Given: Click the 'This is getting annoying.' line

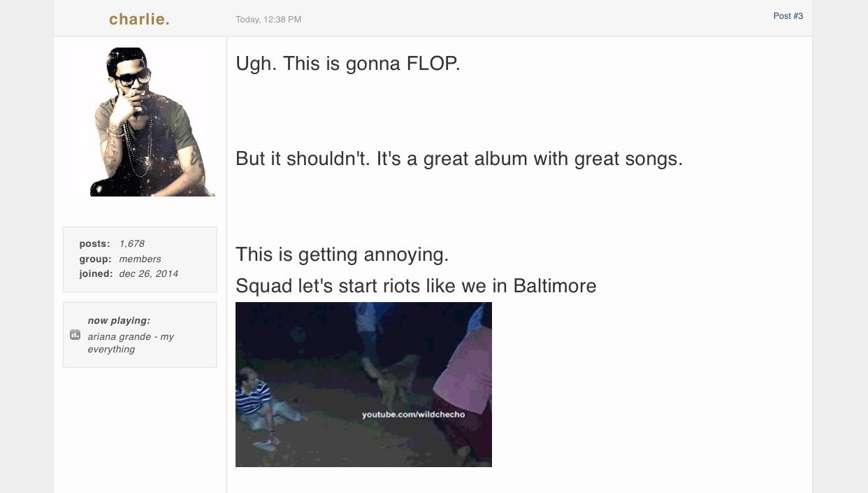Looking at the screenshot, I should (x=342, y=255).
